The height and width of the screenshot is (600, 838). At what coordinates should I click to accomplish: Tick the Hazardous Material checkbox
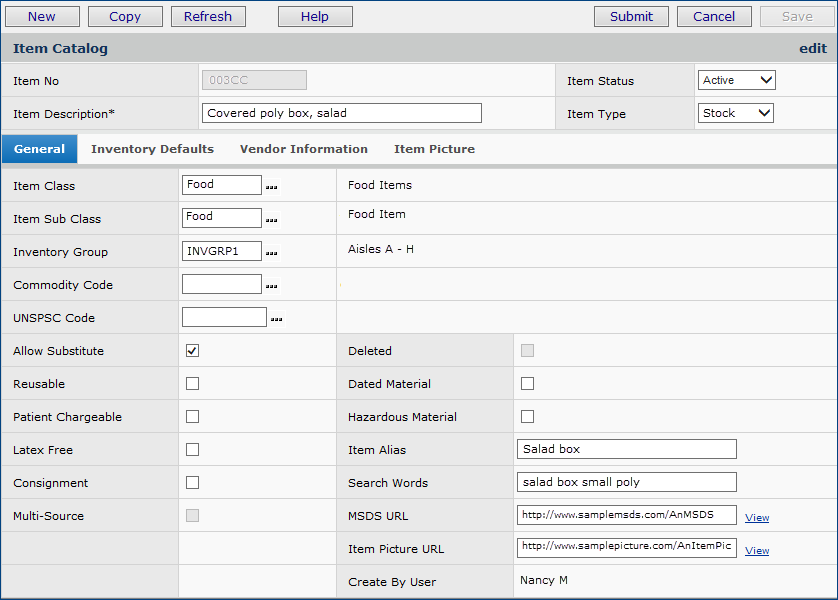pyautogui.click(x=527, y=417)
